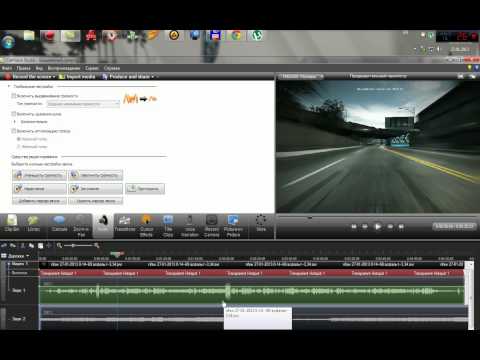This screenshot has width=480, height=360.
Task: Enable the volume leveling checkbox
Action: [x=14, y=96]
